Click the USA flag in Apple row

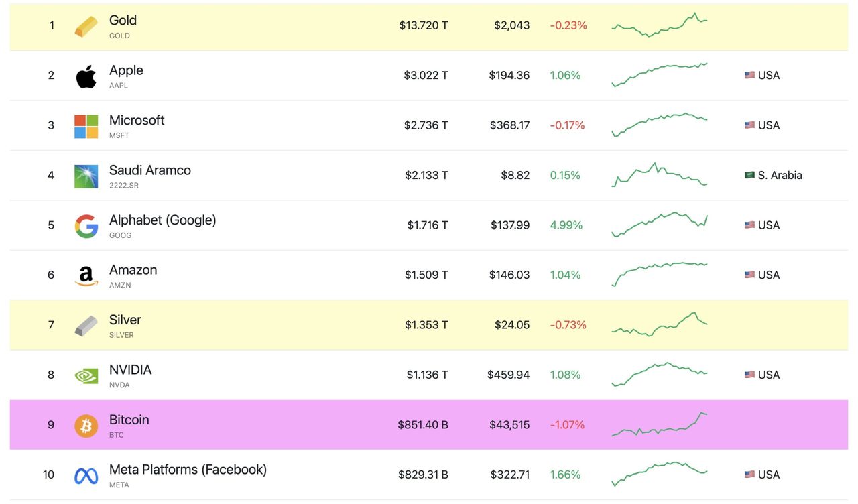[749, 75]
